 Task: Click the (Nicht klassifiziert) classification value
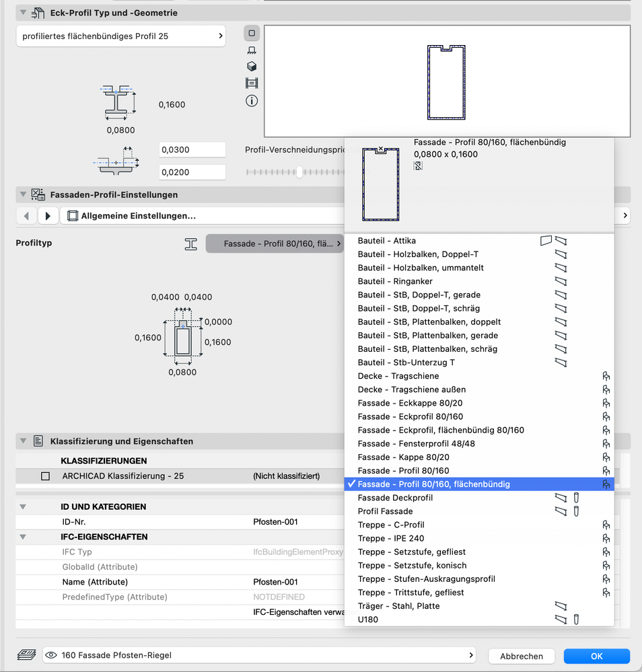287,476
